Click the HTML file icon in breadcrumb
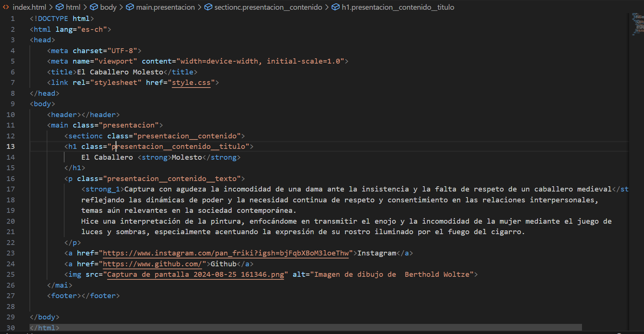 click(6, 7)
